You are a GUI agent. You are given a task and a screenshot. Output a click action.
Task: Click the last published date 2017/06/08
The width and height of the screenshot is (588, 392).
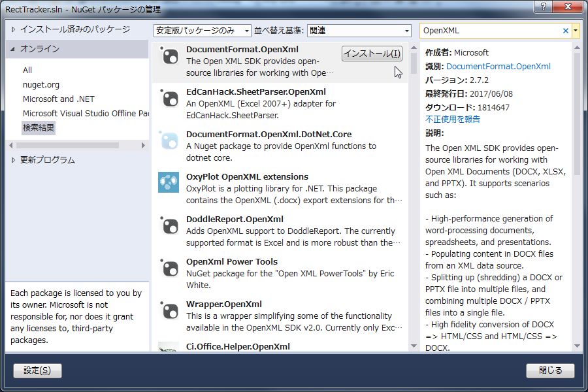[x=491, y=94]
